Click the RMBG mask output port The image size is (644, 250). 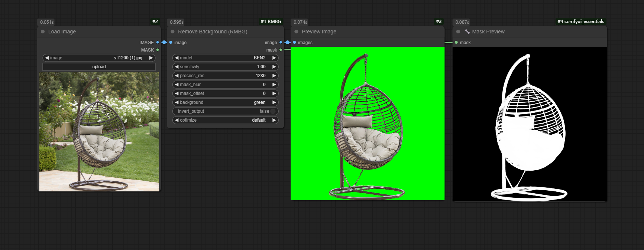point(281,50)
